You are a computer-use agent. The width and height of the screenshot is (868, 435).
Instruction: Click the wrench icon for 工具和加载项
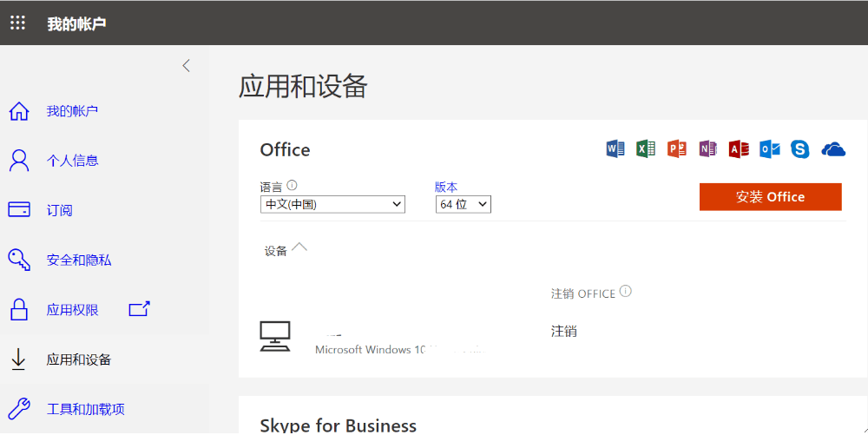click(19, 409)
